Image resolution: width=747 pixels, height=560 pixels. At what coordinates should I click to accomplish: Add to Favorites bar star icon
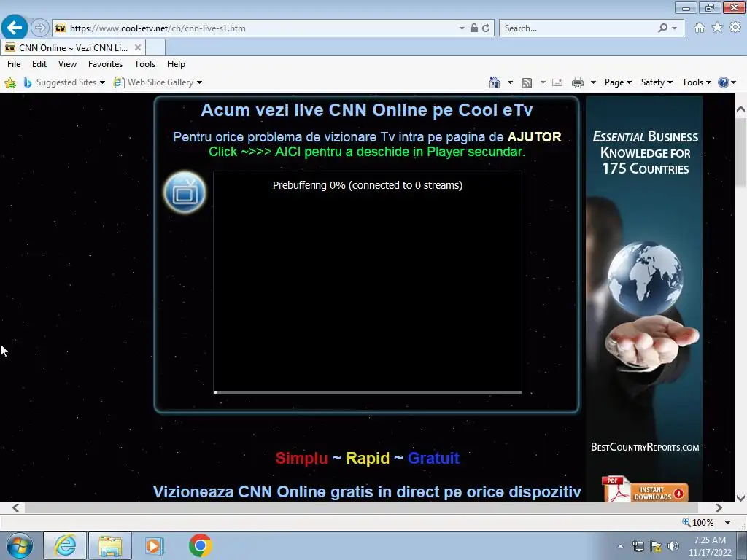pos(10,83)
